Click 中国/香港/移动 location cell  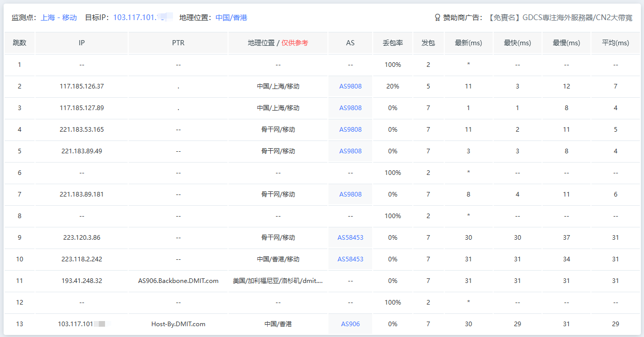(x=278, y=259)
